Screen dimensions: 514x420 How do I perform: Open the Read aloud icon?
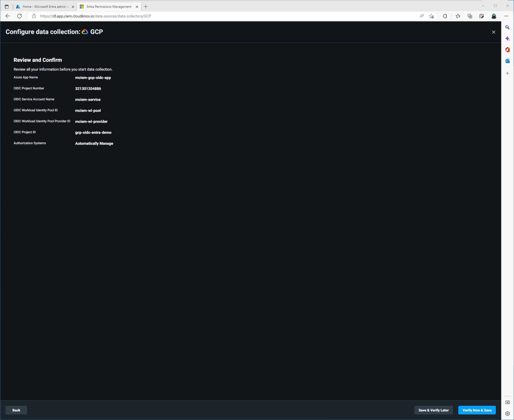tap(422, 16)
